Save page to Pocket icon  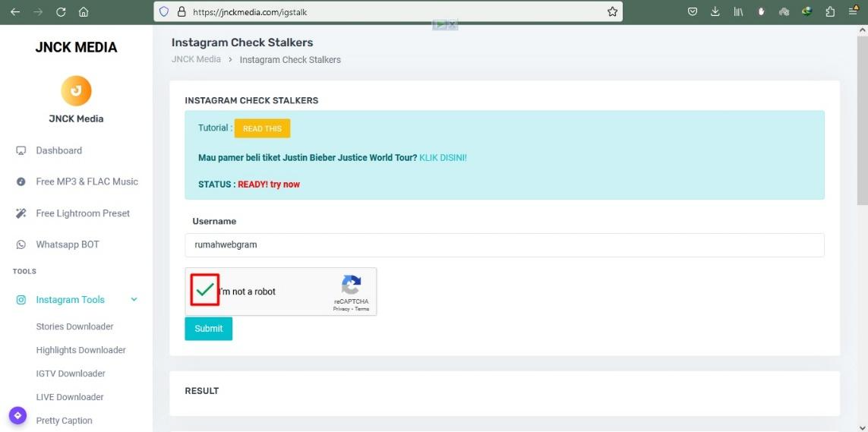pos(693,11)
